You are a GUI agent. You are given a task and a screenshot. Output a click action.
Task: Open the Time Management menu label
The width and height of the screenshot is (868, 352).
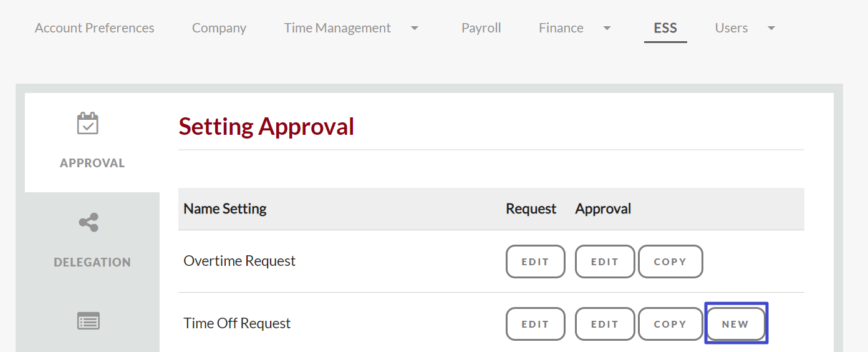(x=337, y=28)
